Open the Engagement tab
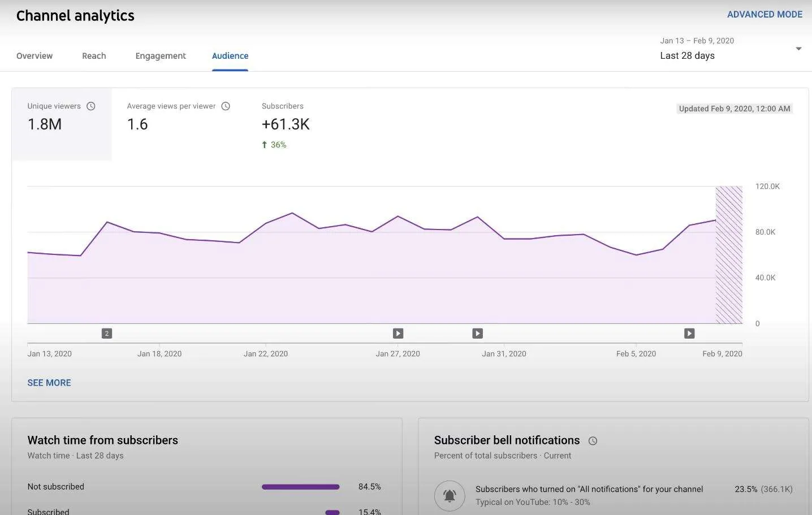 click(x=161, y=56)
